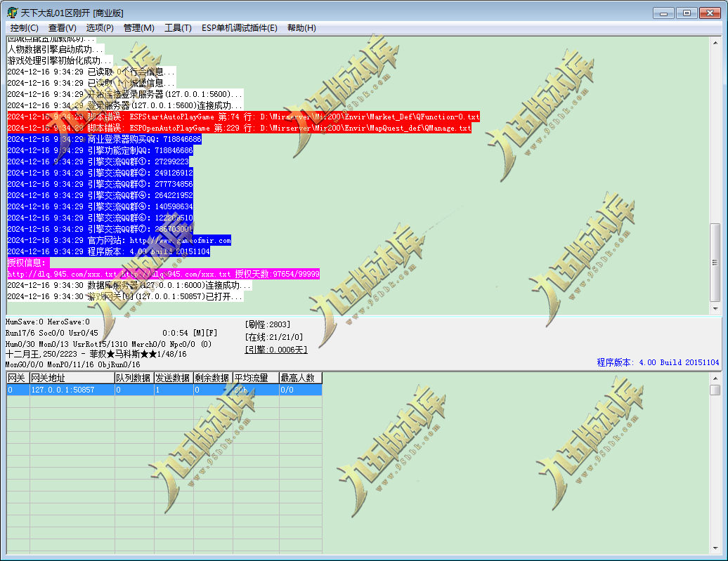Open the 选项(P) menu
Viewport: 728px width, 561px height.
pos(100,28)
